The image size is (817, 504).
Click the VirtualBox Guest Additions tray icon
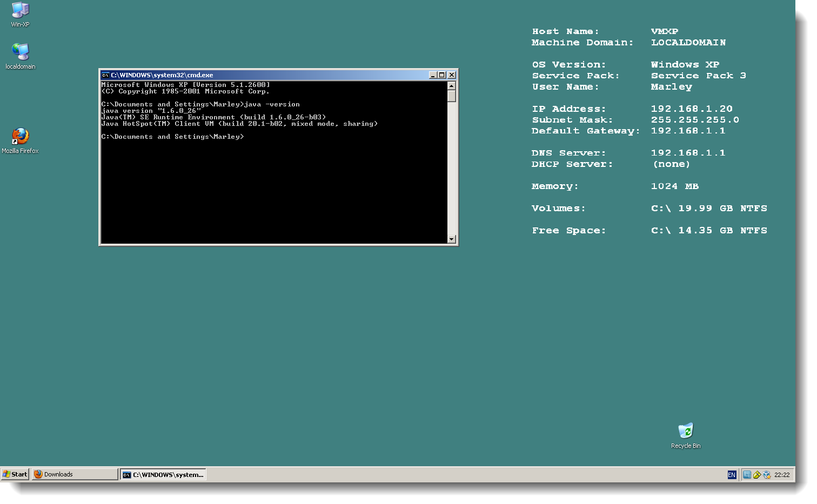[x=767, y=474]
